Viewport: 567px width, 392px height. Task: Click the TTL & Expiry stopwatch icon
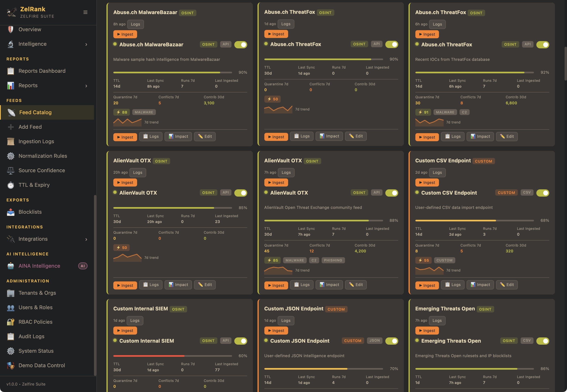[x=10, y=185]
